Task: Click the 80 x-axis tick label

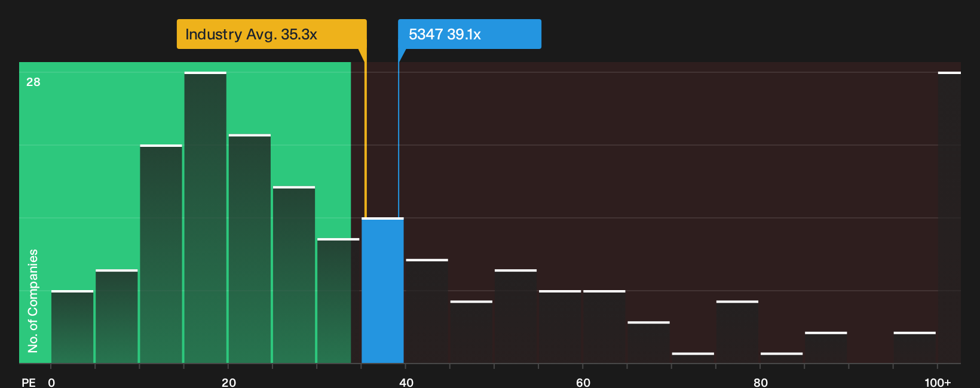Action: tap(761, 382)
